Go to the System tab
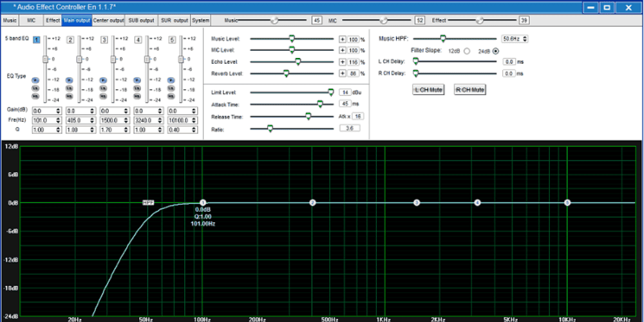Viewport: 644px width, 322px height. tap(200, 20)
